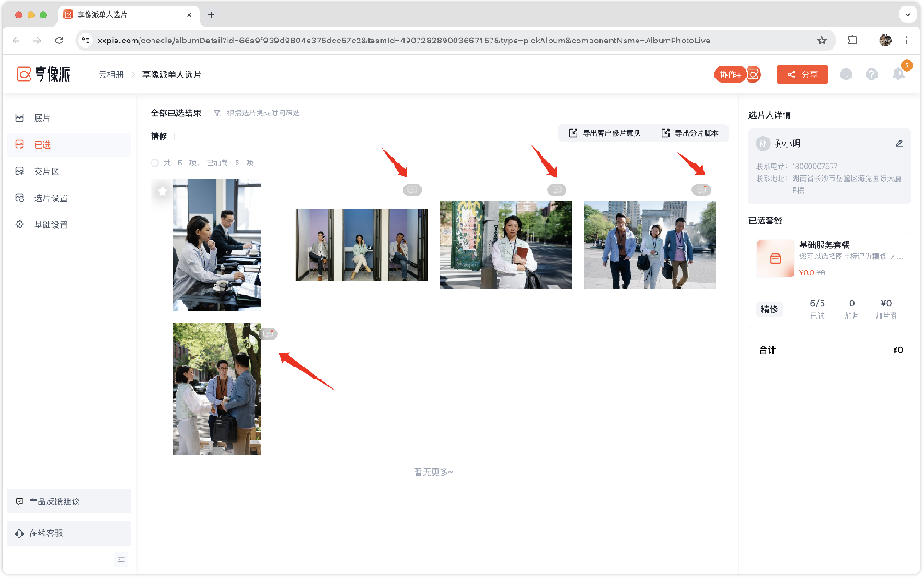Image resolution: width=924 pixels, height=578 pixels.
Task: Click the question mark help icon
Action: click(871, 74)
